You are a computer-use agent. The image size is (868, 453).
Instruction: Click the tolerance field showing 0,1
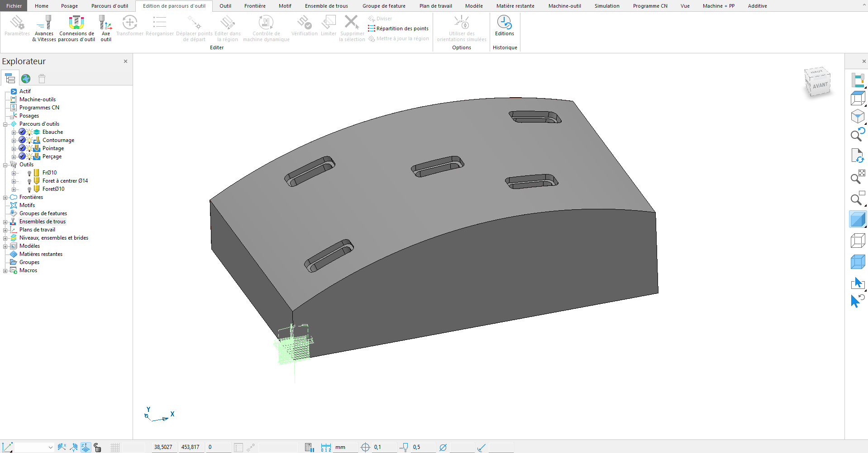tap(384, 447)
